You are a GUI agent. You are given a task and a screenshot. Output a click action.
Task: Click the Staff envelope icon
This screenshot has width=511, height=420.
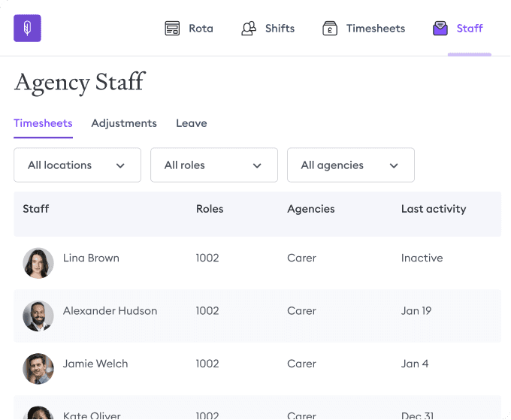pos(440,29)
